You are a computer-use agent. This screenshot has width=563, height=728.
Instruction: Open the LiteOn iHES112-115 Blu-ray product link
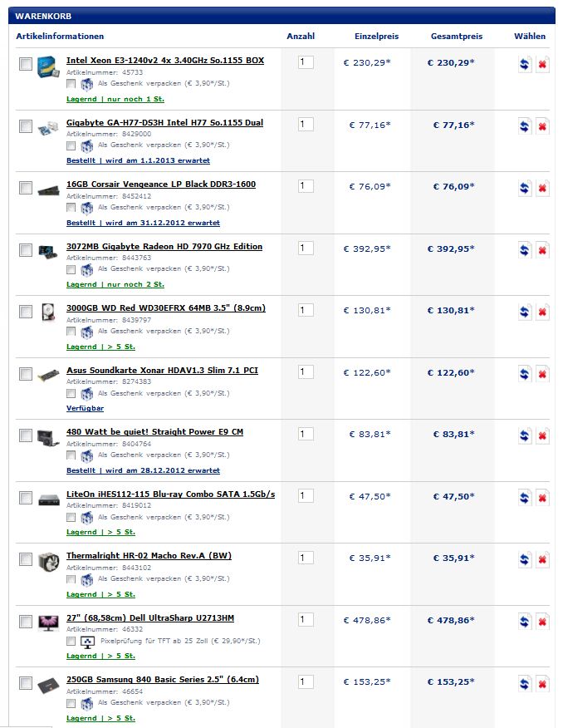(171, 494)
